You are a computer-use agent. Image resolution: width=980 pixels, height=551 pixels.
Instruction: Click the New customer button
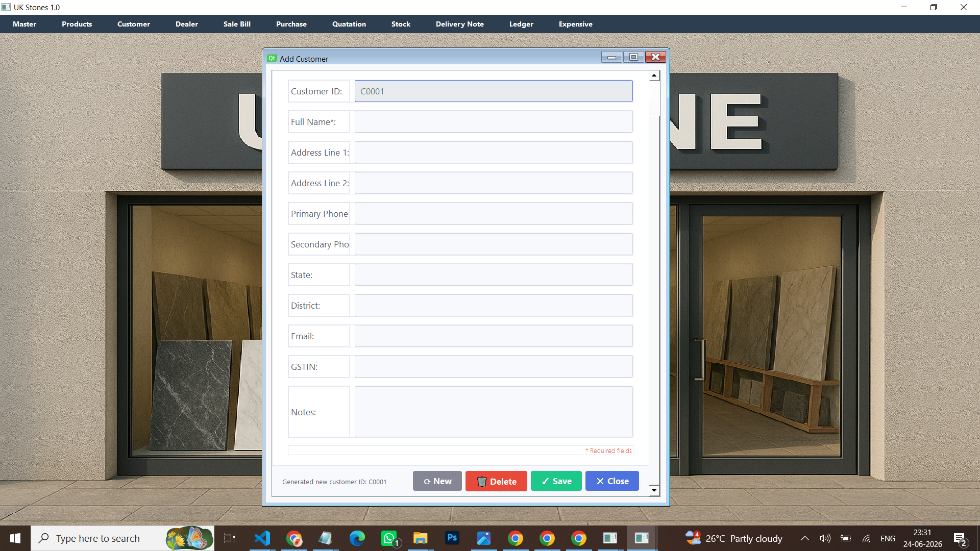coord(437,481)
